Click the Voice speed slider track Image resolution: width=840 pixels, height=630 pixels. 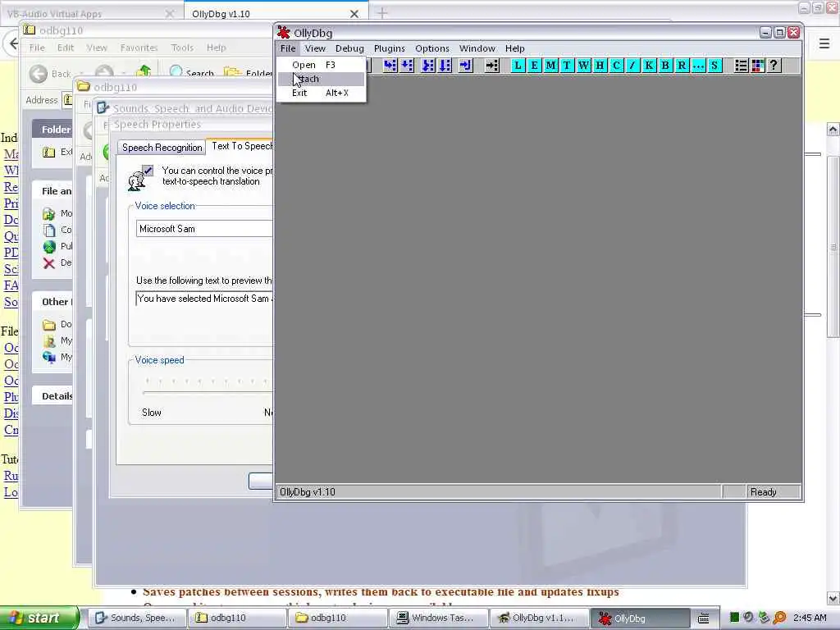click(207, 393)
